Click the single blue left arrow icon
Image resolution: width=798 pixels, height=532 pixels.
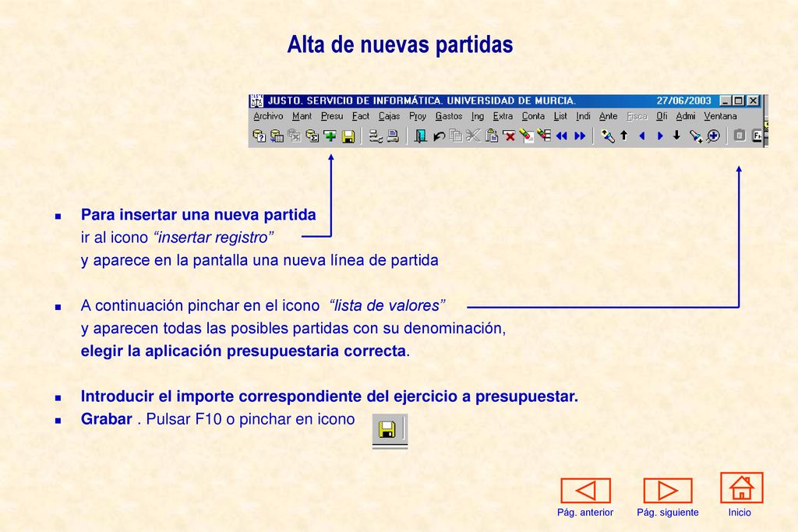(642, 136)
